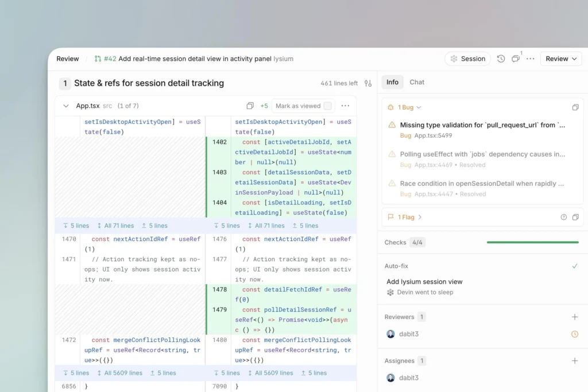The image size is (588, 392).
Task: Open App.tsx file more options menu
Action: pos(345,106)
